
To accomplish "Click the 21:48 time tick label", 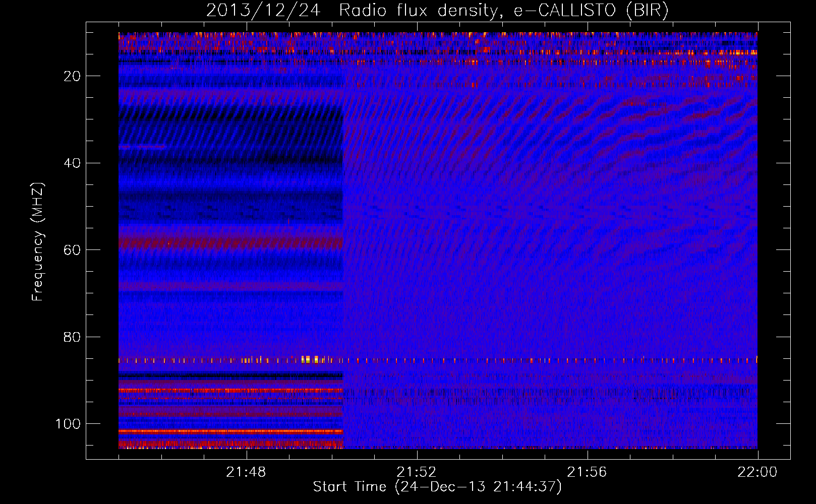I will [x=246, y=472].
